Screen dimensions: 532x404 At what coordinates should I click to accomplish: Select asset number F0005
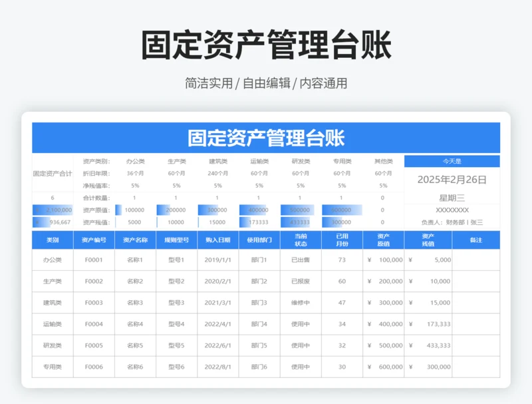pyautogui.click(x=94, y=345)
